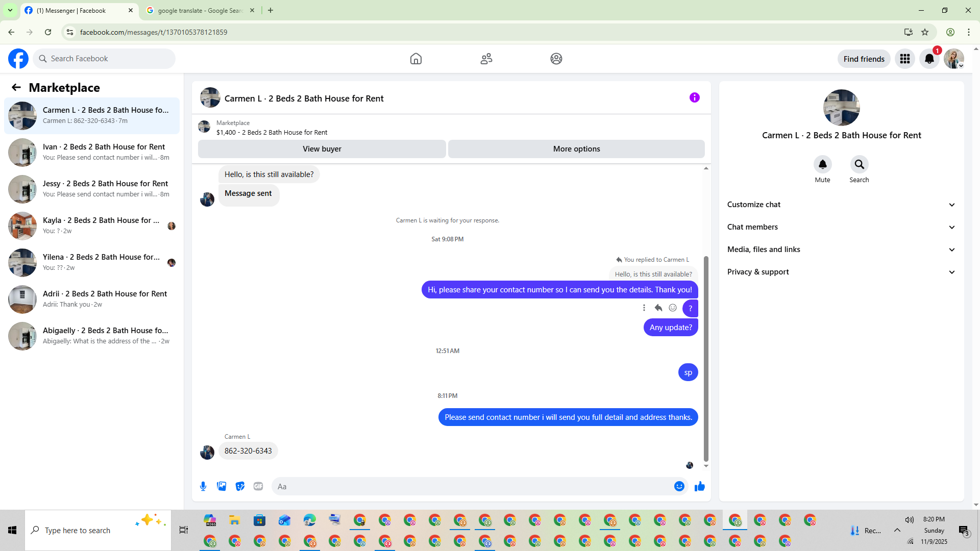
Task: Open Yilena conversation in the list
Action: click(x=92, y=263)
